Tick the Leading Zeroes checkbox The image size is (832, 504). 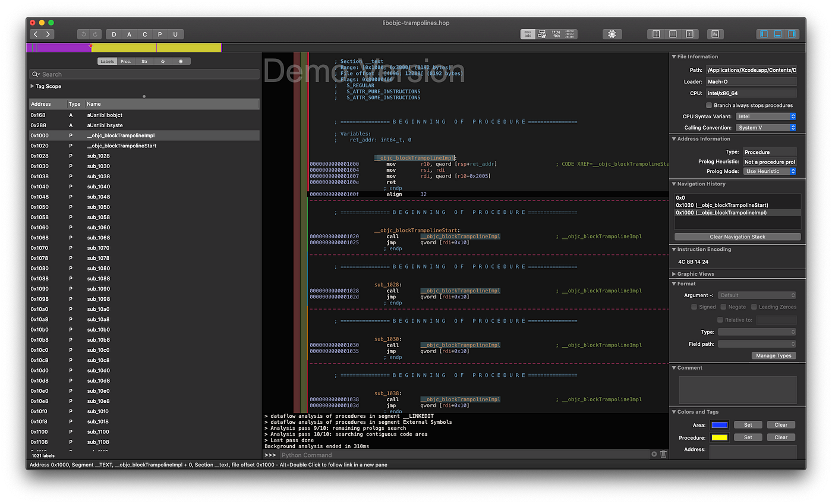point(754,307)
